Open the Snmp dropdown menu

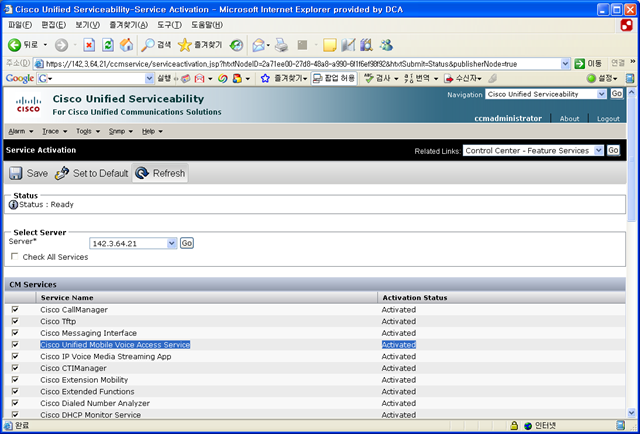point(121,131)
